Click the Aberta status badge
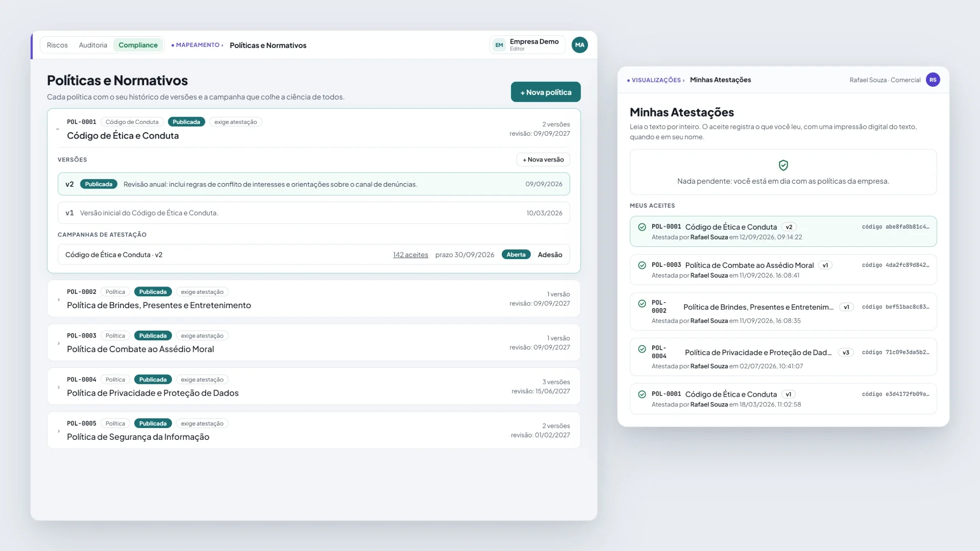980x551 pixels. [x=516, y=255]
